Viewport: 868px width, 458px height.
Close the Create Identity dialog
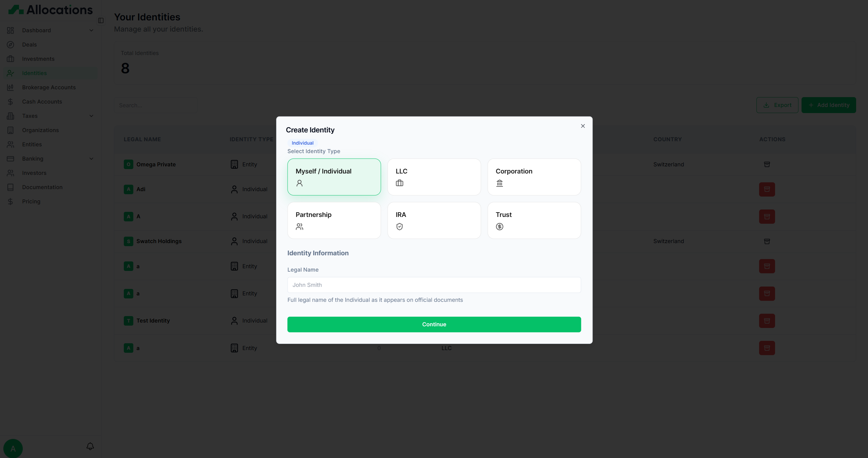[583, 126]
